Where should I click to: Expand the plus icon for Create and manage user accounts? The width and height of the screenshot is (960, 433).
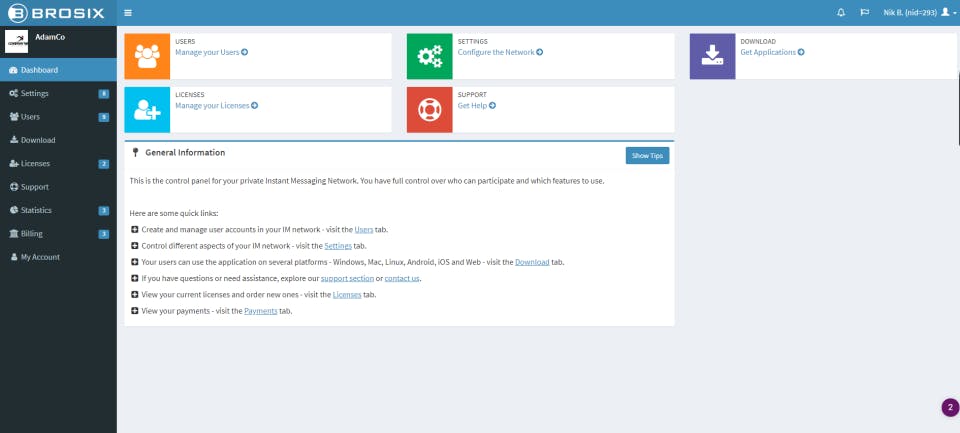135,230
